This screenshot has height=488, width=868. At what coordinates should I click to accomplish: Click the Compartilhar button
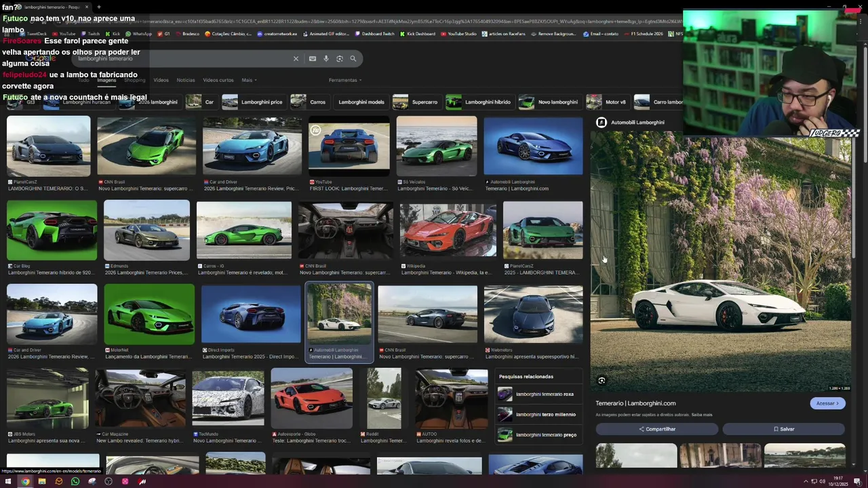click(656, 429)
